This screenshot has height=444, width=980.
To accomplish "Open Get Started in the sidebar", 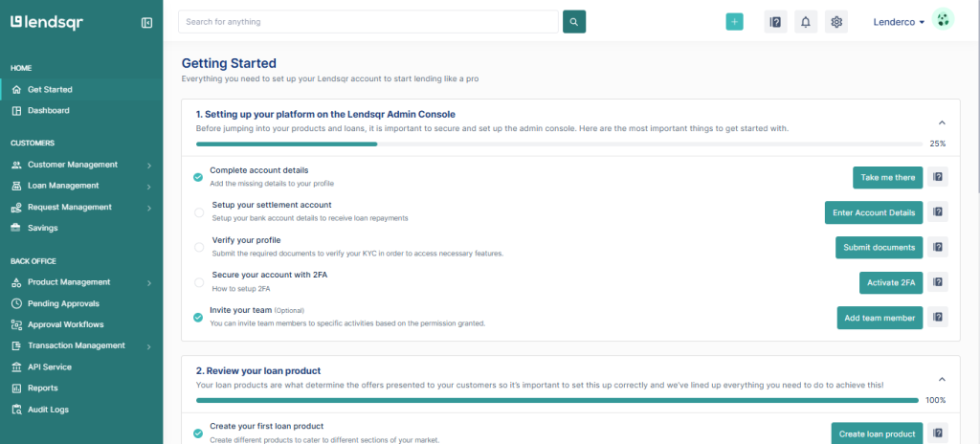I will [81, 89].
